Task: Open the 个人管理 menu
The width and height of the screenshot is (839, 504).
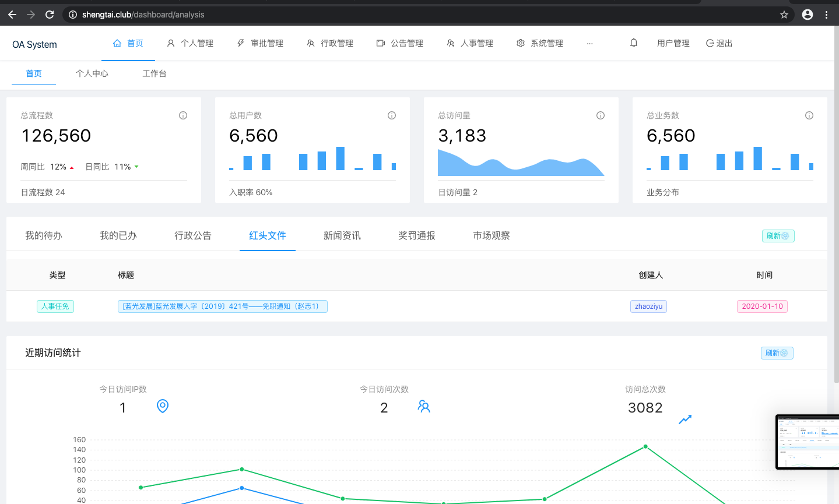Action: [190, 43]
